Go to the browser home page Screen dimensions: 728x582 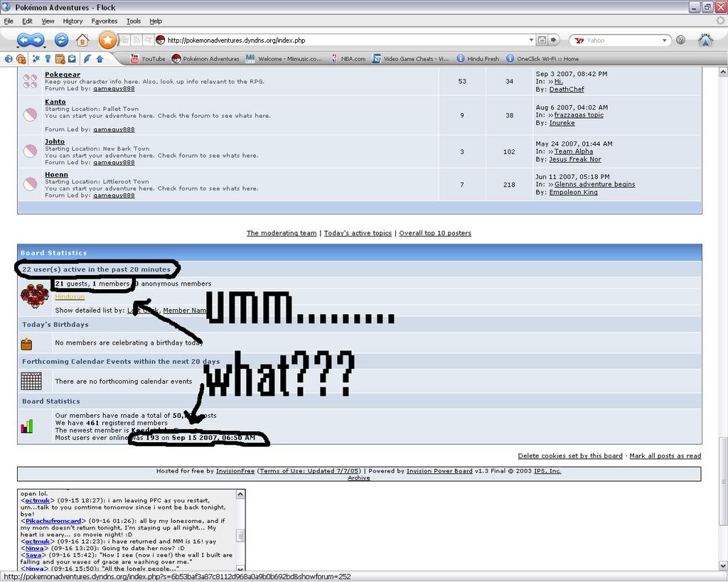[82, 40]
